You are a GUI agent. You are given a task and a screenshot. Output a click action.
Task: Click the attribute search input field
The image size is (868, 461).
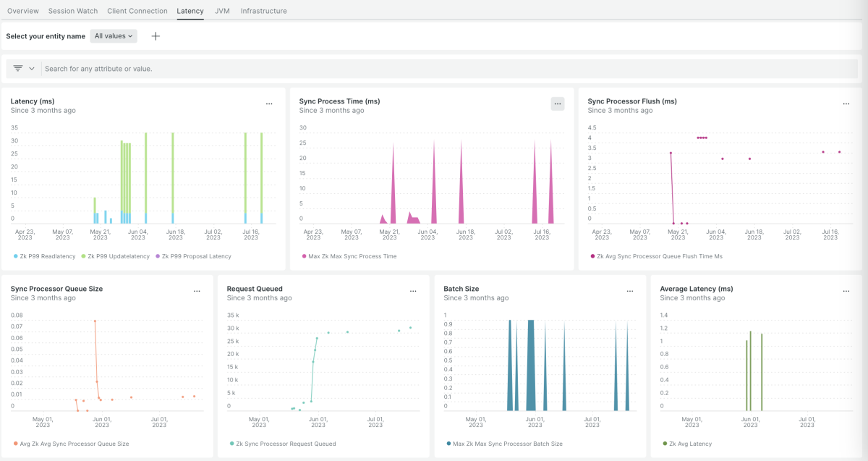434,69
